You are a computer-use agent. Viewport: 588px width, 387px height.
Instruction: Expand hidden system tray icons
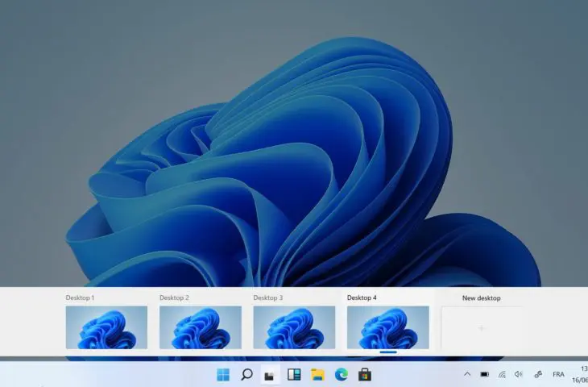[467, 374]
